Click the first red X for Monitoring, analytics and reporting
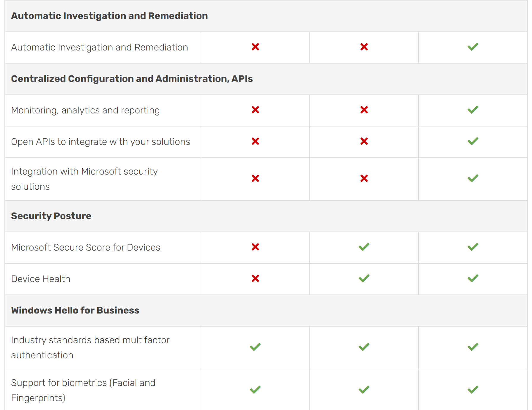The width and height of the screenshot is (532, 410). pyautogui.click(x=255, y=110)
